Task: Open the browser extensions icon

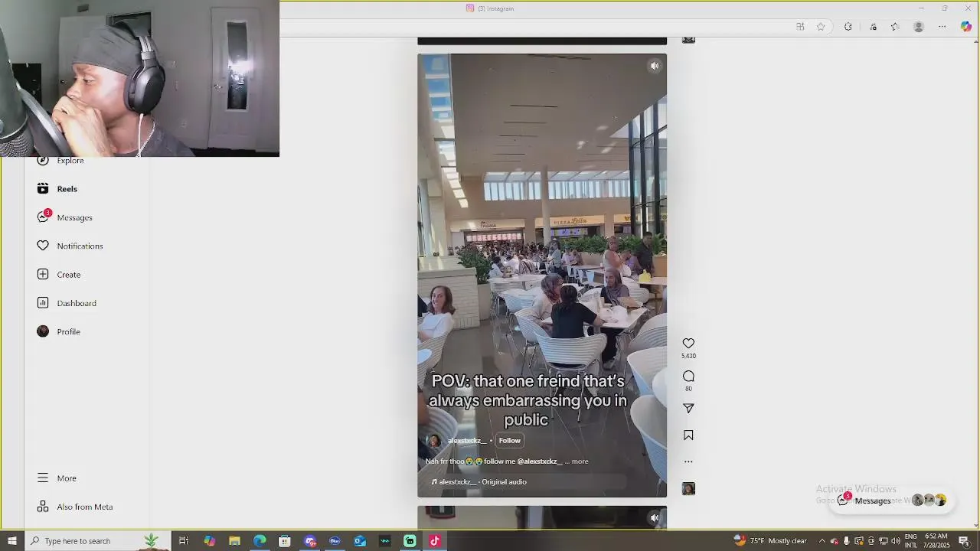Action: pos(848,27)
